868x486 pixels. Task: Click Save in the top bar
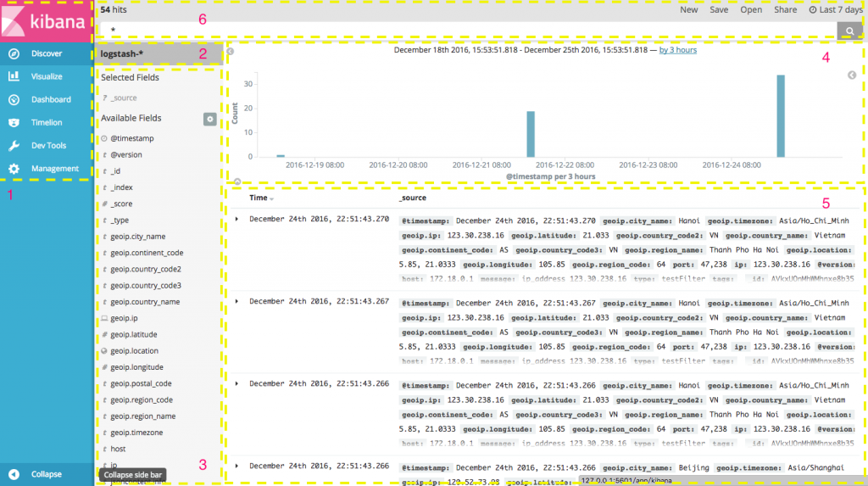coord(719,10)
